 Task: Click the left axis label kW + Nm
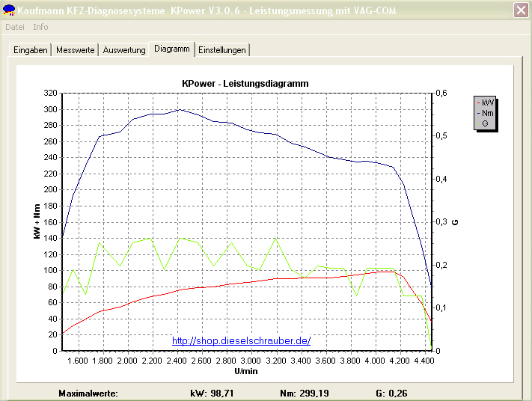(37, 222)
